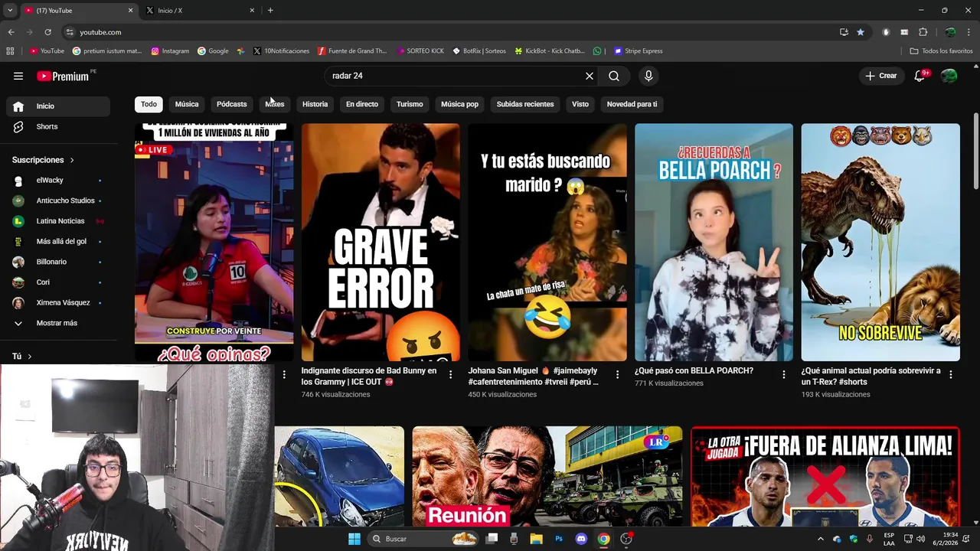Open the account avatar menu

point(949,76)
